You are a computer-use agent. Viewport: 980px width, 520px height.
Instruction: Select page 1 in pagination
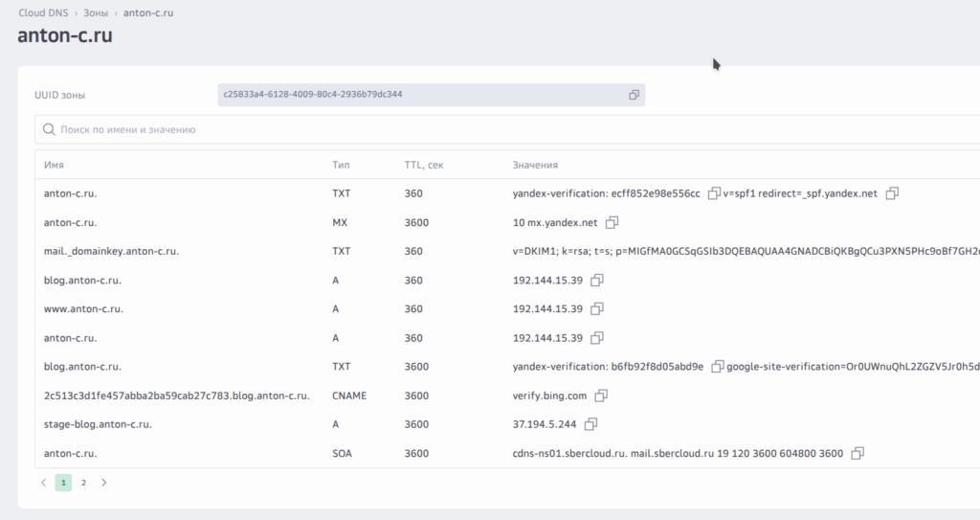[x=63, y=483]
